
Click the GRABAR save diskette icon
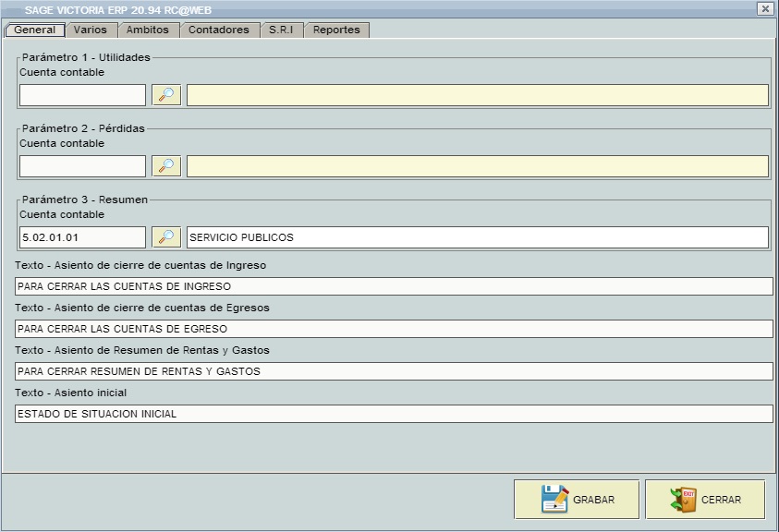(554, 499)
